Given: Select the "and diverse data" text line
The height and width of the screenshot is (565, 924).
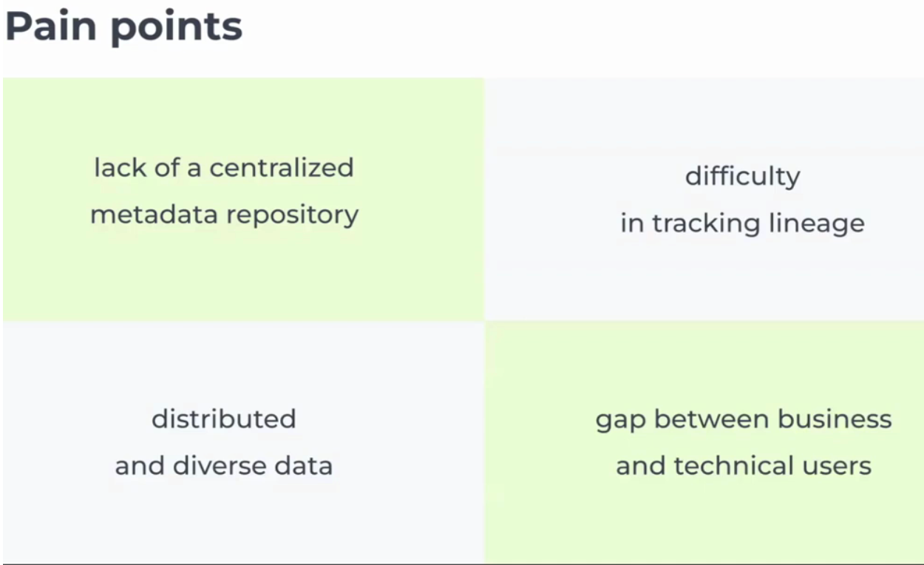Looking at the screenshot, I should click(224, 467).
